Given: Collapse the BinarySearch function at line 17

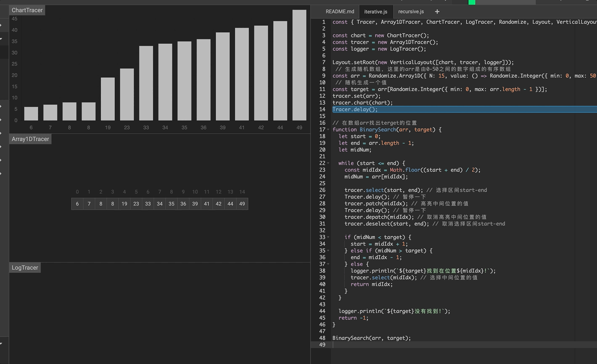Looking at the screenshot, I should pos(328,129).
